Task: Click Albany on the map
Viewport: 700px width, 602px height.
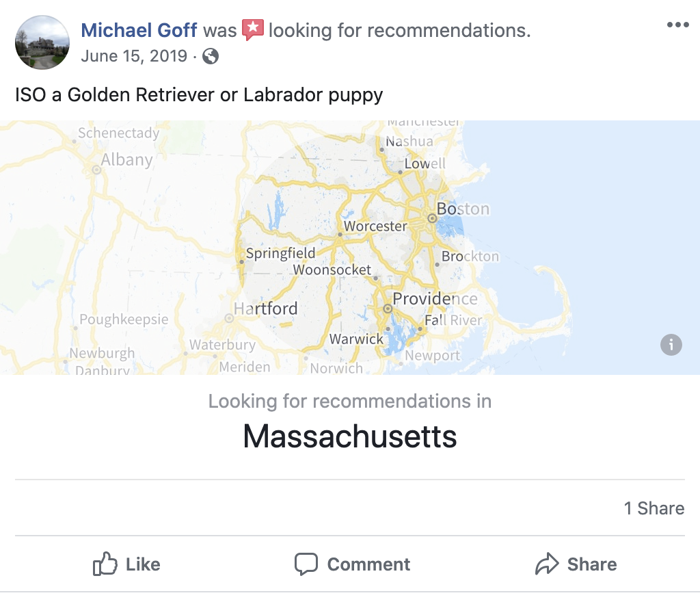Action: click(x=126, y=160)
